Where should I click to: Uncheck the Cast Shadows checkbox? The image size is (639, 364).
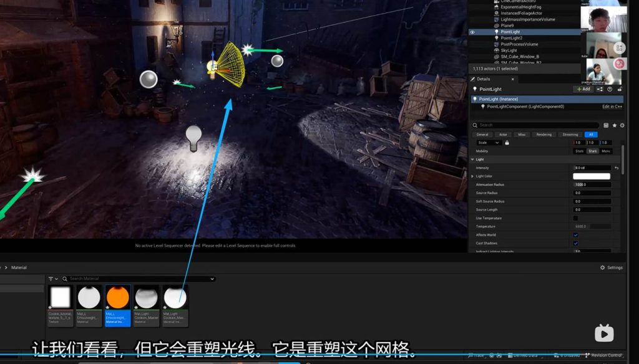pos(575,243)
